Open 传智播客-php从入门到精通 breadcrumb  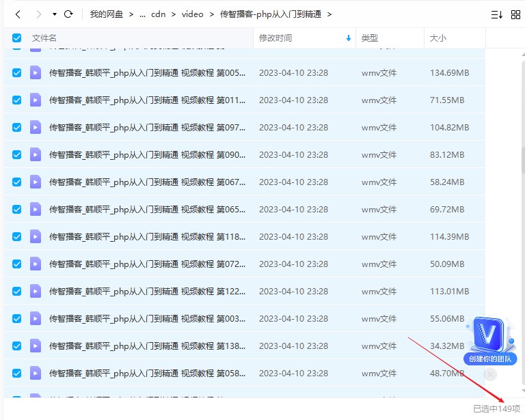[x=271, y=14]
